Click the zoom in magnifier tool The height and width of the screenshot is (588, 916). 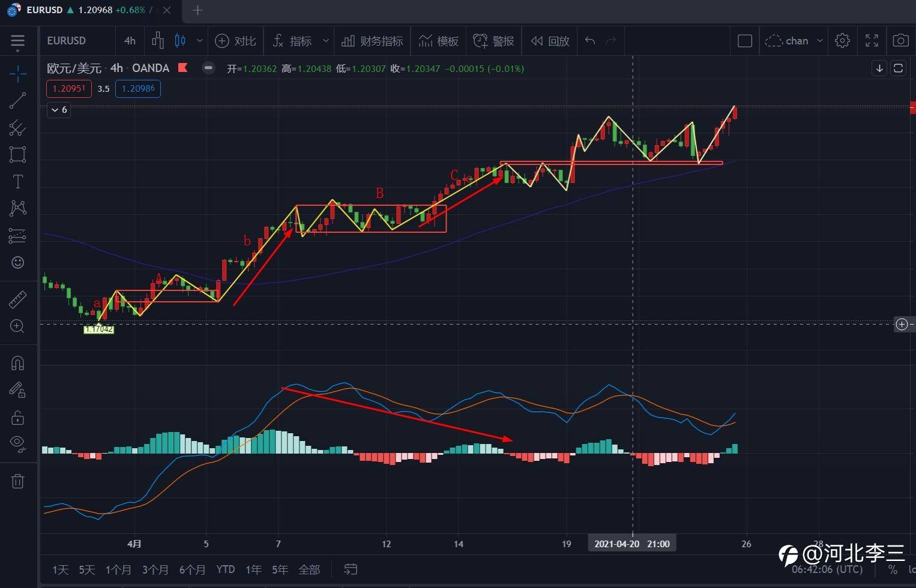(17, 326)
